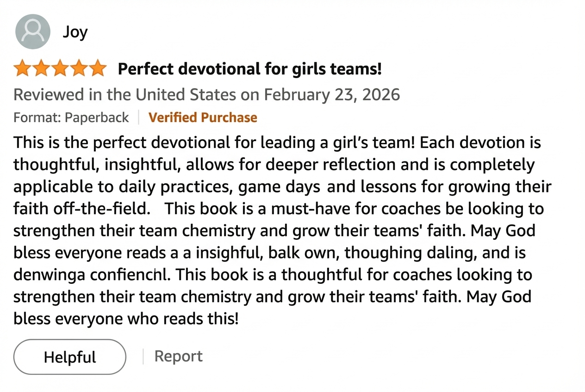Select the review title about girls teams devotional

point(250,68)
